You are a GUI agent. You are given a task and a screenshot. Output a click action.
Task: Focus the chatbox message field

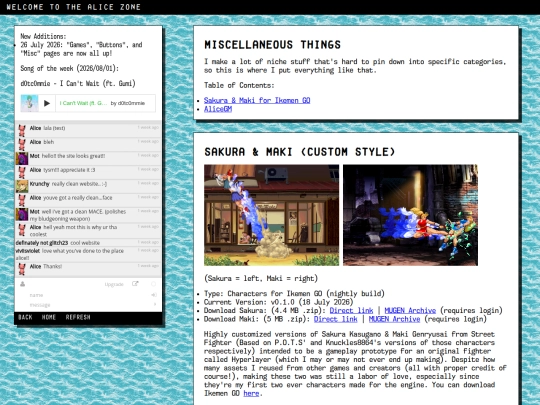point(88,305)
